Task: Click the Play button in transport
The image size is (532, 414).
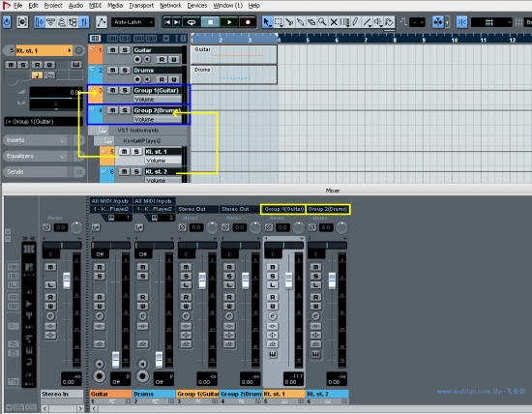Action: point(229,22)
